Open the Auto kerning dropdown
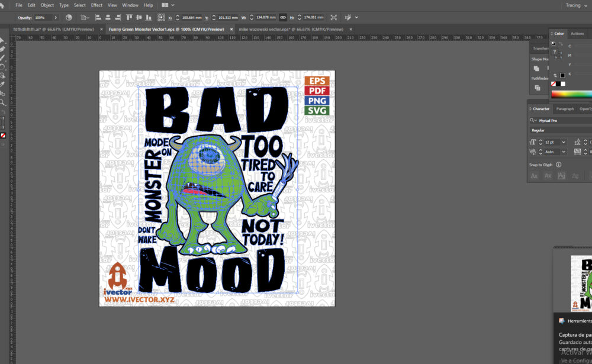The image size is (592, 364). (564, 152)
